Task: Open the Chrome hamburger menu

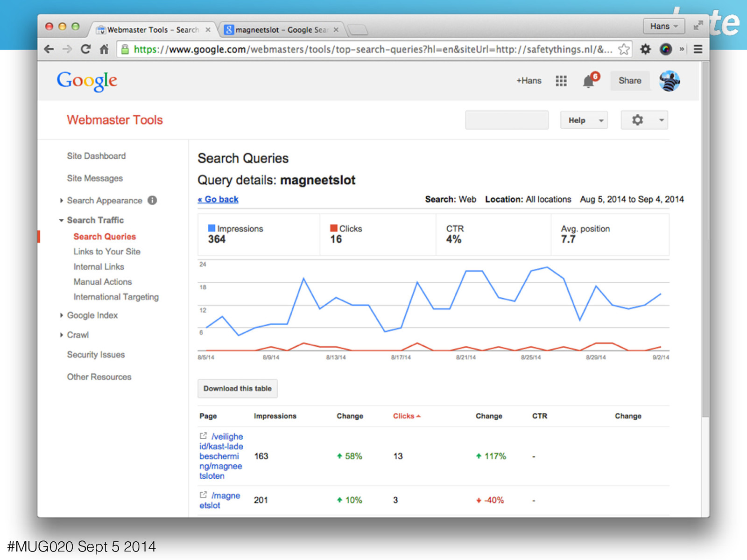Action: click(698, 49)
